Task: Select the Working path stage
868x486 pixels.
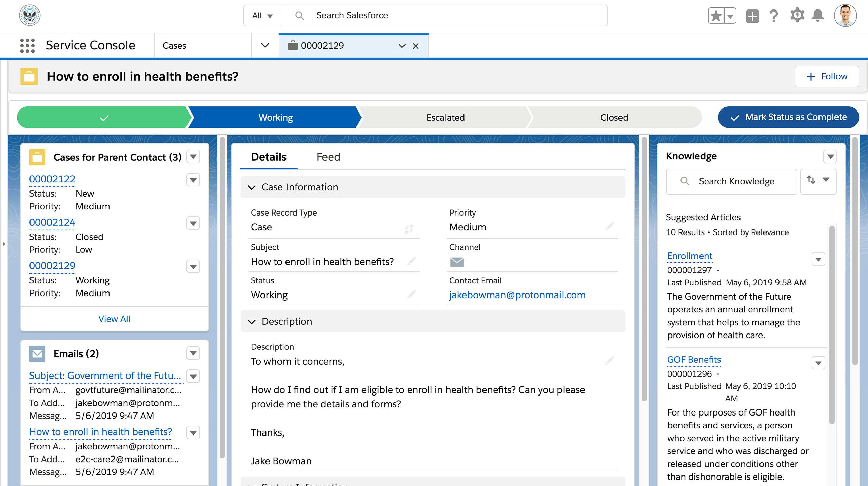Action: [275, 117]
